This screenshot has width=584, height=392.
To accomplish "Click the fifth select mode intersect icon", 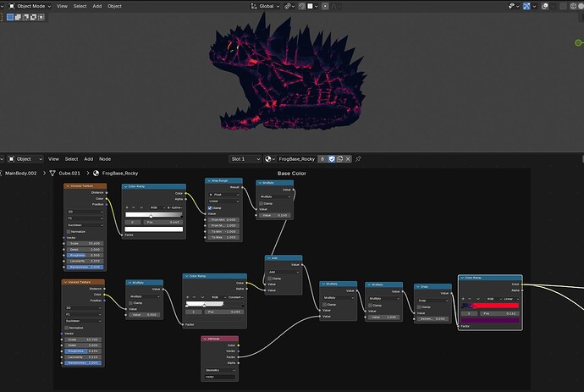I will 41,17.
